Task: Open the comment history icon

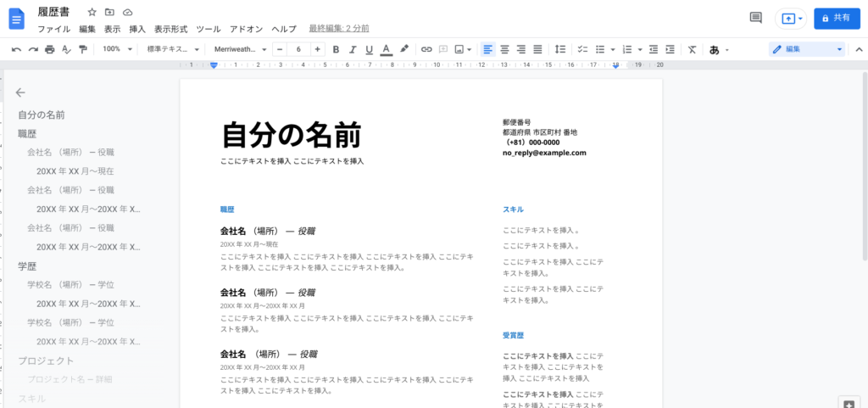Action: (756, 18)
